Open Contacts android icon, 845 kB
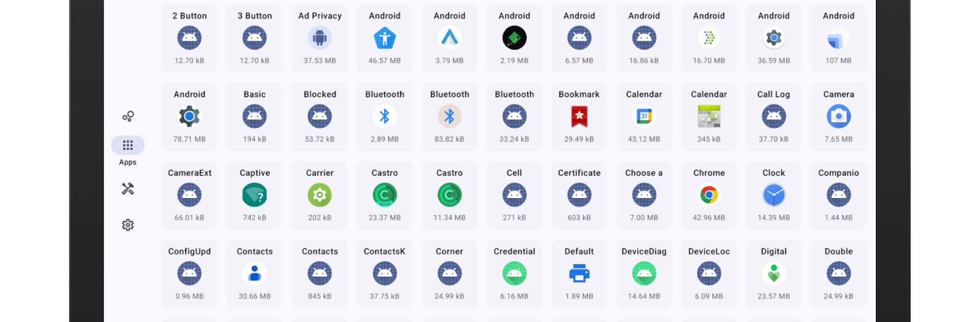 coord(320,274)
